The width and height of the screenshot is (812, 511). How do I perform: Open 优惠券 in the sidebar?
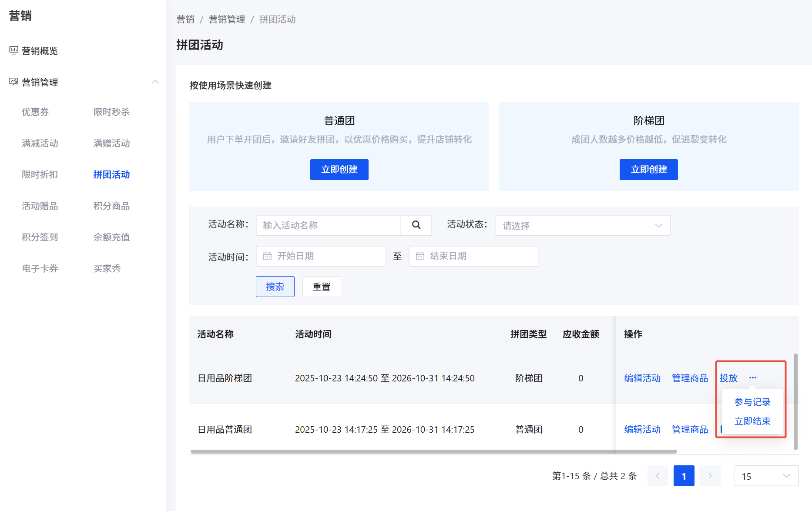tap(35, 112)
